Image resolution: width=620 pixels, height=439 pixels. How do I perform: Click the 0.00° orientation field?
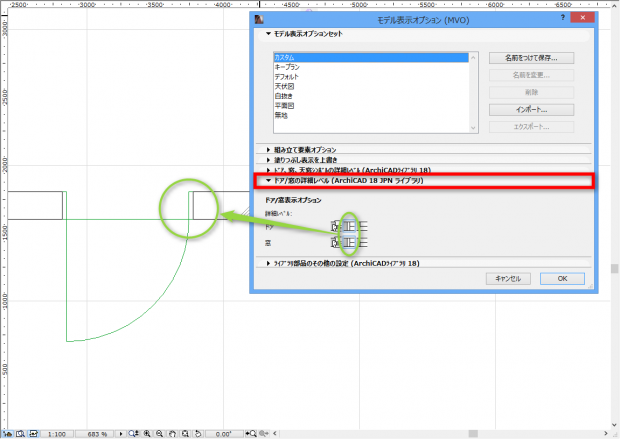tap(223, 434)
